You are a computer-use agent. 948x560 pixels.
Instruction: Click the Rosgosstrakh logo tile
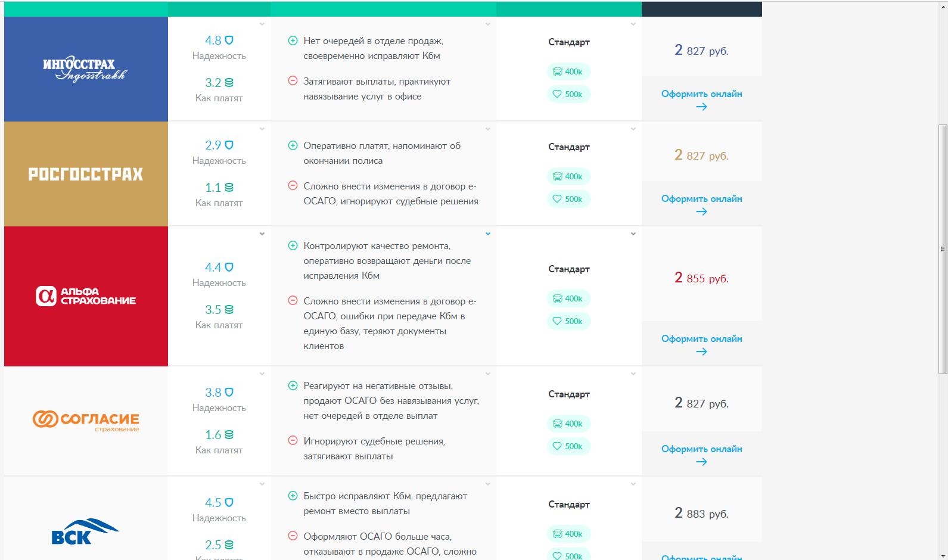pos(86,174)
